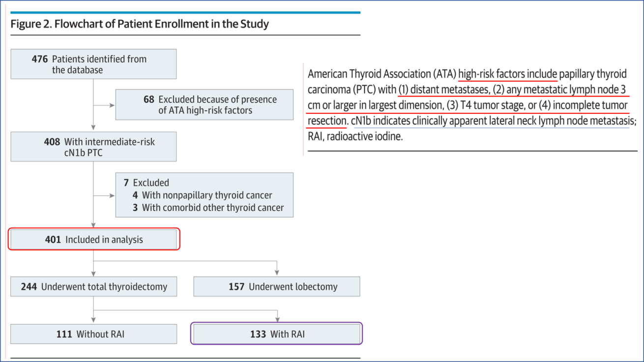Select the 408 intermediate-risk cN1b PTC box
The height and width of the screenshot is (362, 644).
93,147
